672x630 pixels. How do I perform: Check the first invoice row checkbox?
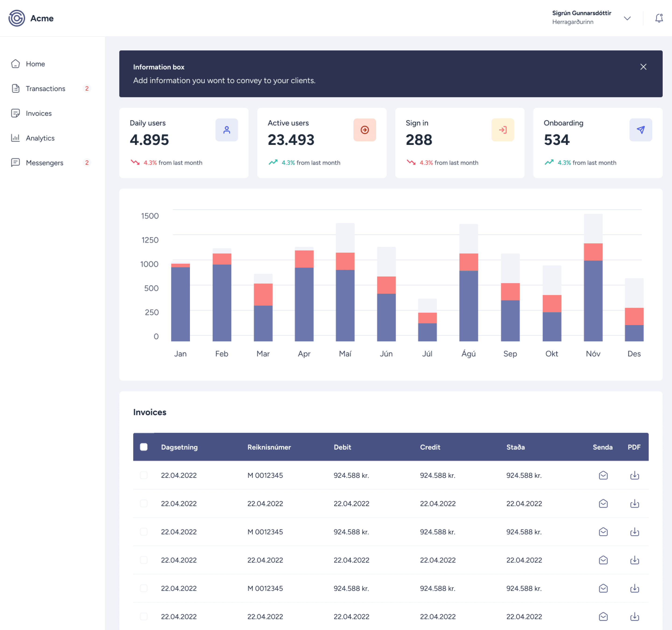[144, 475]
